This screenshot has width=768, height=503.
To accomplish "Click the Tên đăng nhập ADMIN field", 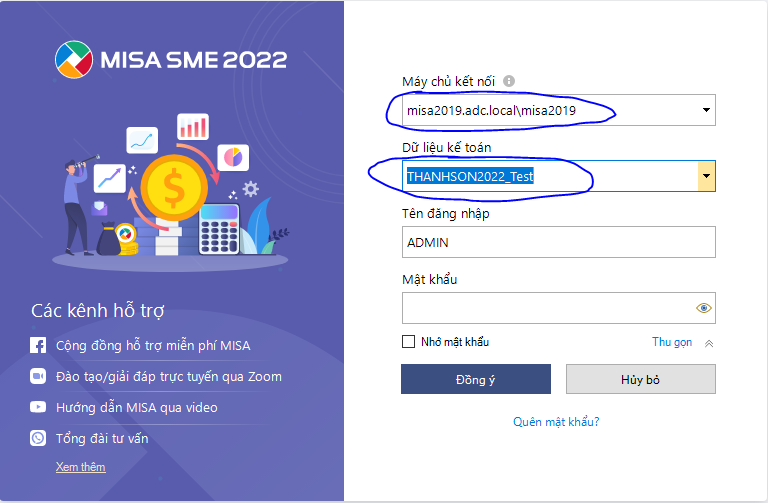I will (x=558, y=242).
